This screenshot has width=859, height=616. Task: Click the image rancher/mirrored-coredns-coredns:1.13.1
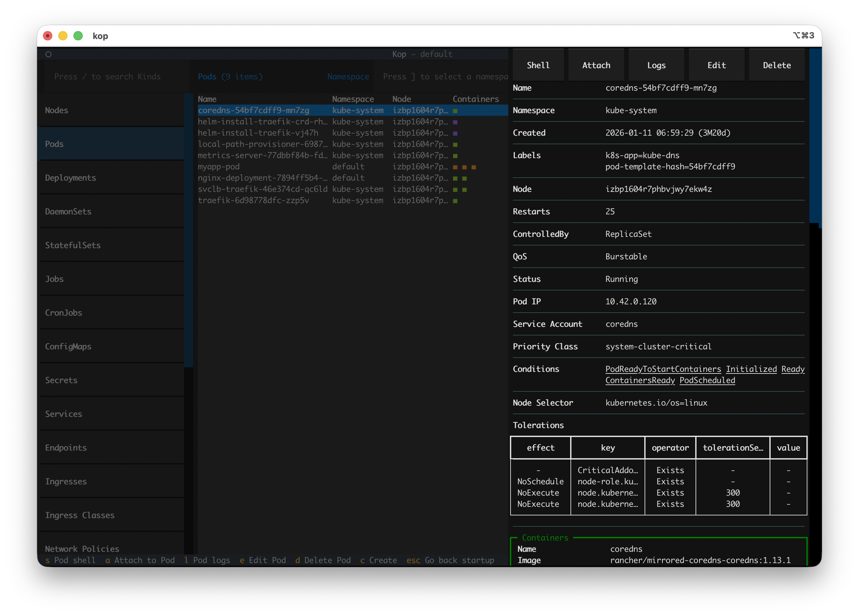pyautogui.click(x=700, y=560)
